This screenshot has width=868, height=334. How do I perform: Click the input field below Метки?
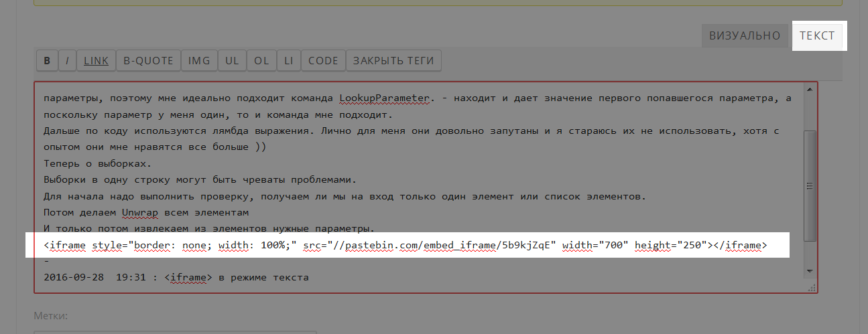pos(174,331)
